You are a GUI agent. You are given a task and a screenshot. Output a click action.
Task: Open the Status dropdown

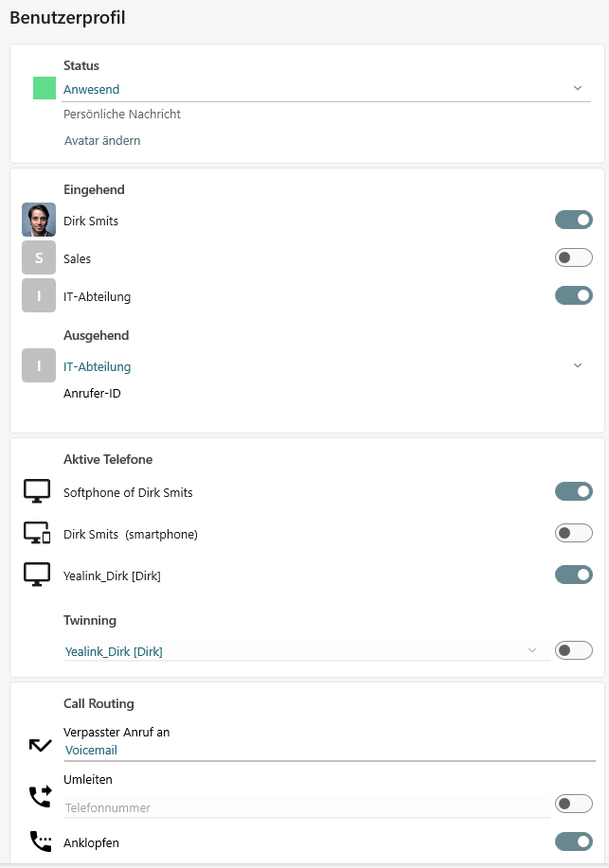(578, 87)
